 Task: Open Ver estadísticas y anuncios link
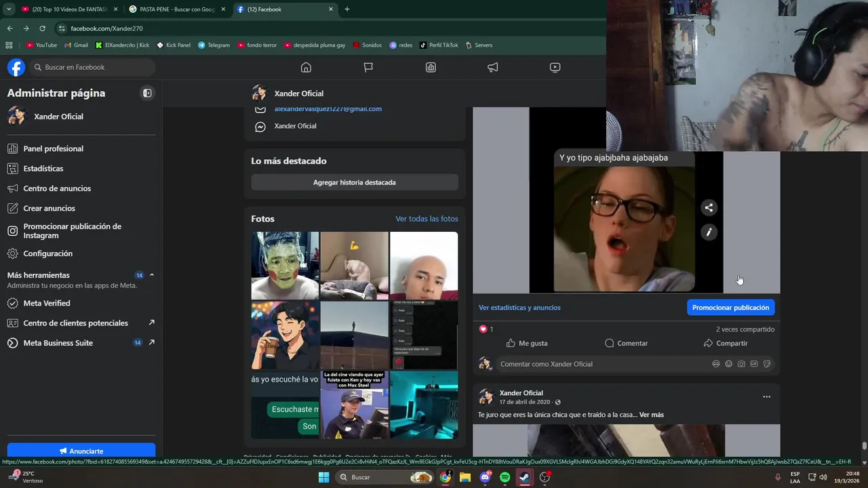[519, 308]
